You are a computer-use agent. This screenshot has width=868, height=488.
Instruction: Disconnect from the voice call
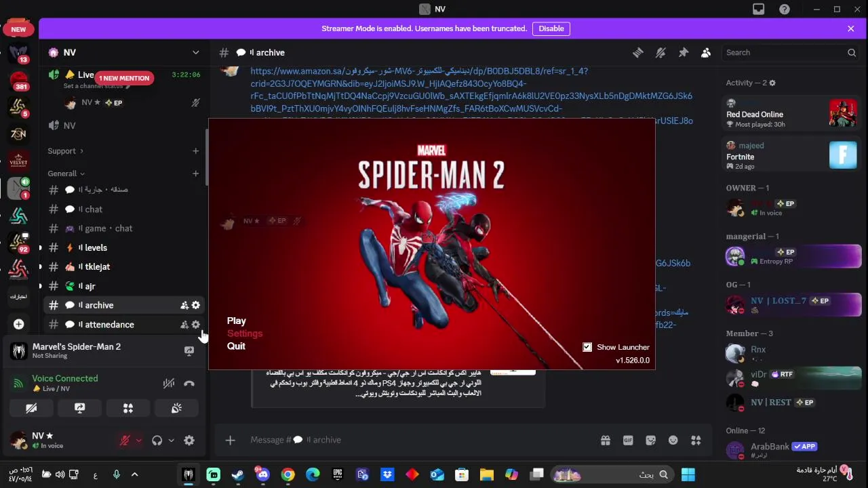point(189,384)
